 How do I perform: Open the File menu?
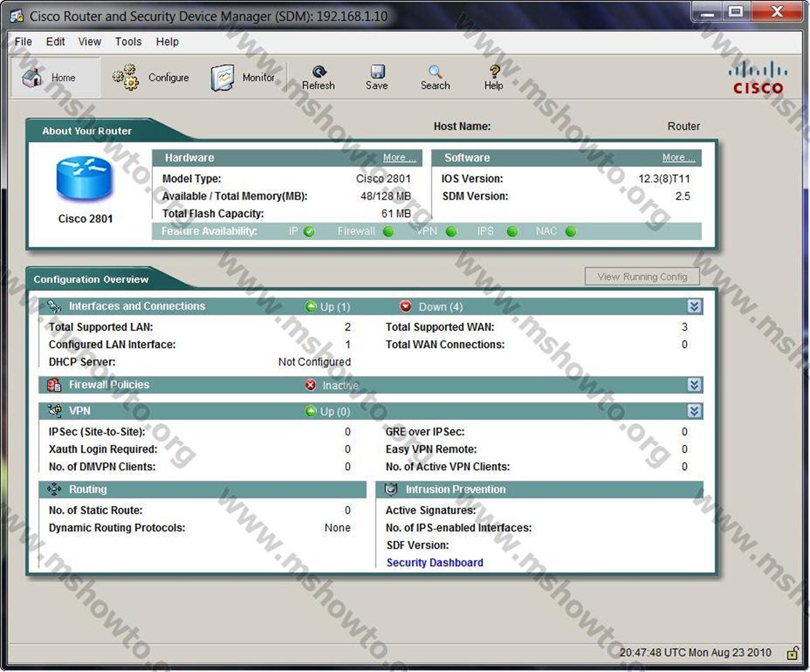pyautogui.click(x=23, y=42)
